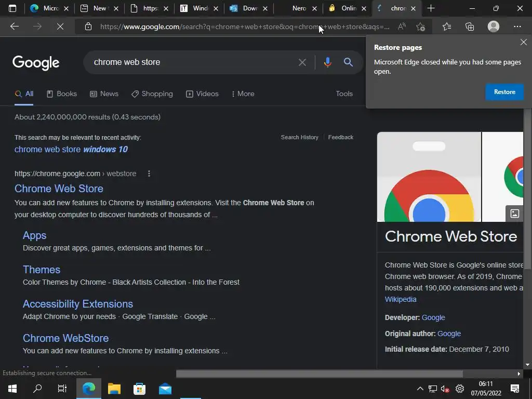This screenshot has height=399, width=532.
Task: Launch Microsoft Store from taskbar
Action: [x=139, y=389]
